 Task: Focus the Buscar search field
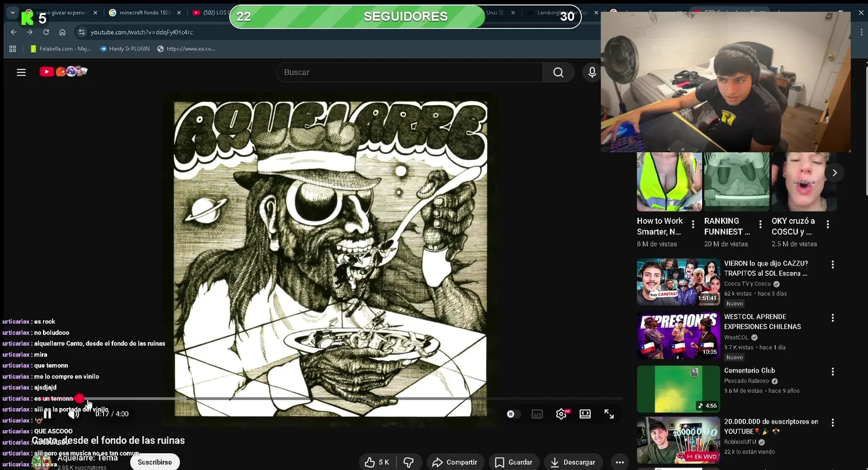(410, 72)
